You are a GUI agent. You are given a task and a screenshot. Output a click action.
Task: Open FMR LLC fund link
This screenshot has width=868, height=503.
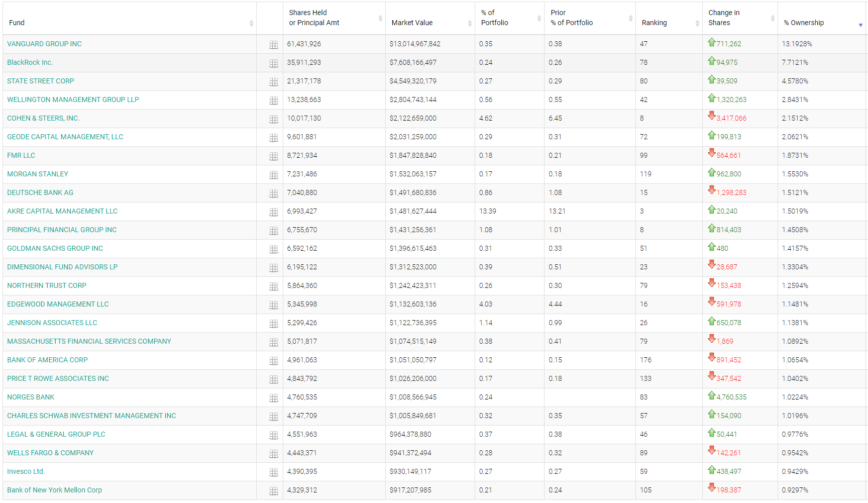(21, 155)
